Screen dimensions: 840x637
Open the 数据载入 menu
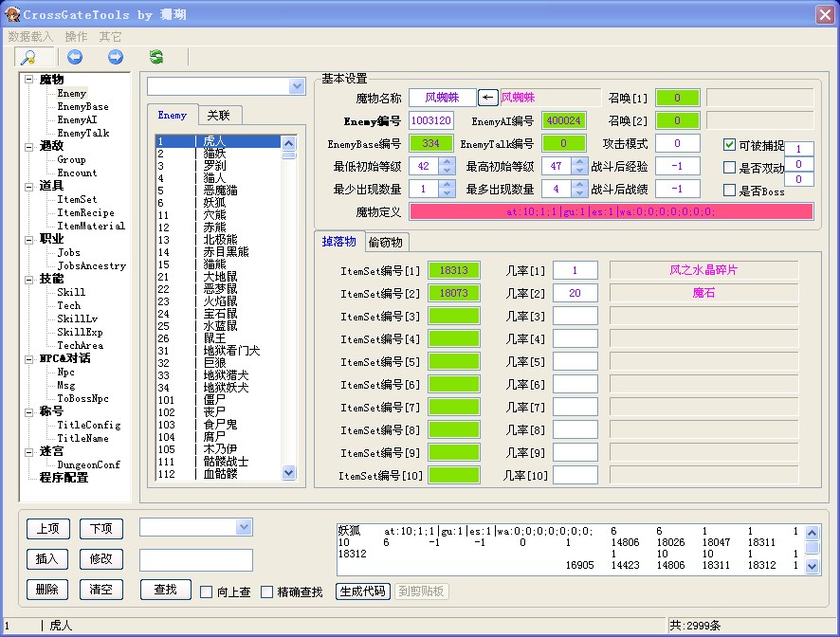point(30,36)
